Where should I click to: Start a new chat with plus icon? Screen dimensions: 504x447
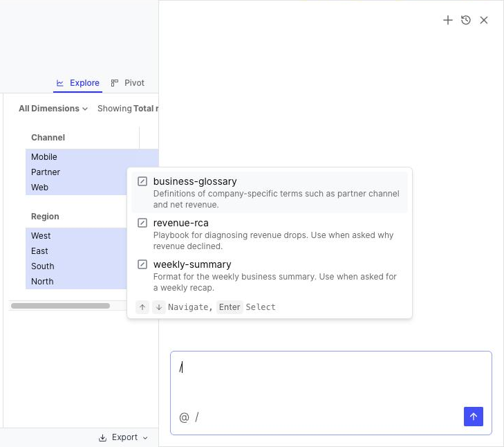[448, 20]
